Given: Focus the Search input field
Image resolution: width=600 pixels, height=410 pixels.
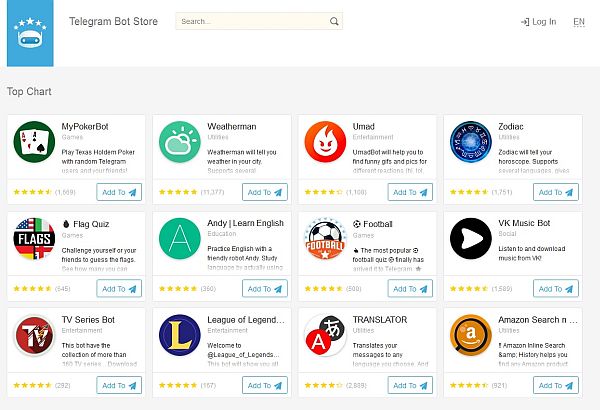Looking at the screenshot, I should pyautogui.click(x=259, y=21).
